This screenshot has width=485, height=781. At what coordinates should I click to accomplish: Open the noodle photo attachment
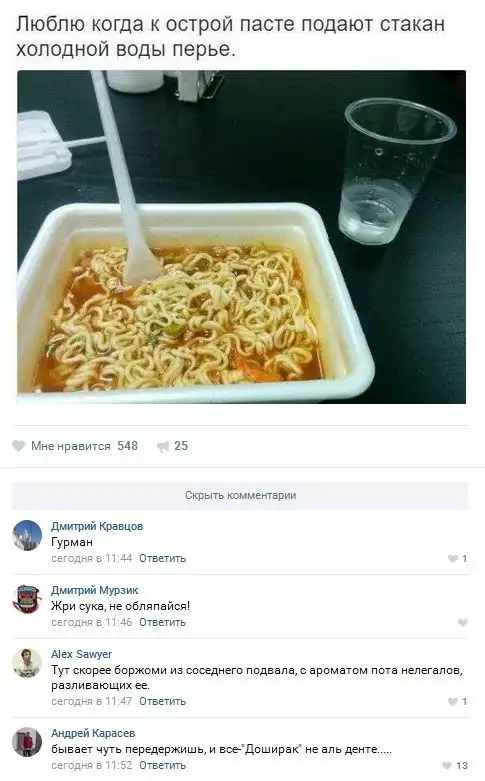point(242,237)
